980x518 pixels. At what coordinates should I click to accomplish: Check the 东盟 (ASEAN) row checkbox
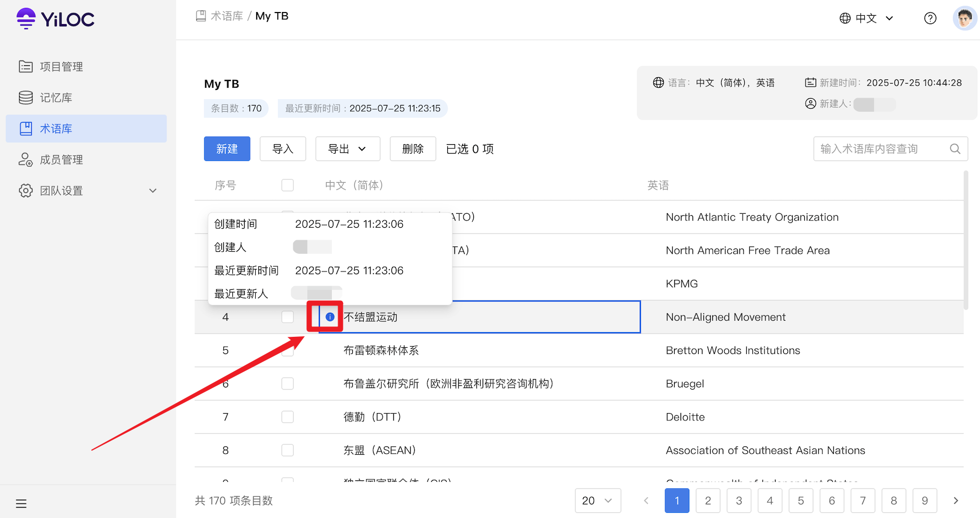pos(288,450)
